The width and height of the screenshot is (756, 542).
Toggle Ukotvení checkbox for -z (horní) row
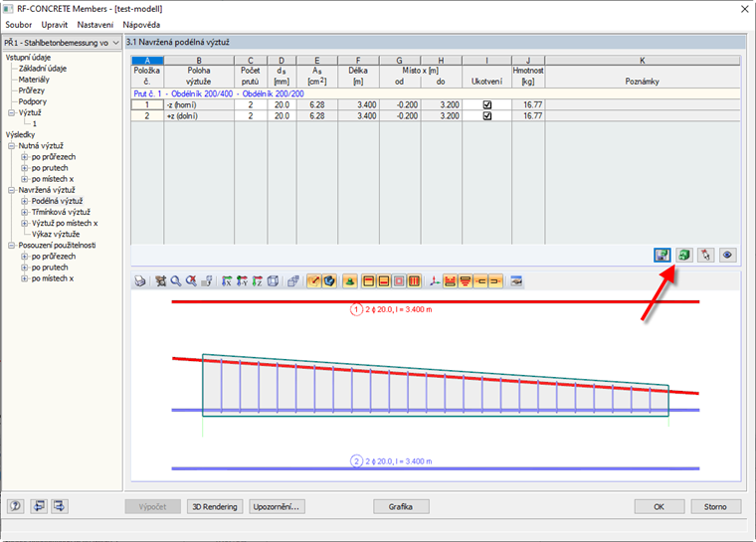coord(487,104)
